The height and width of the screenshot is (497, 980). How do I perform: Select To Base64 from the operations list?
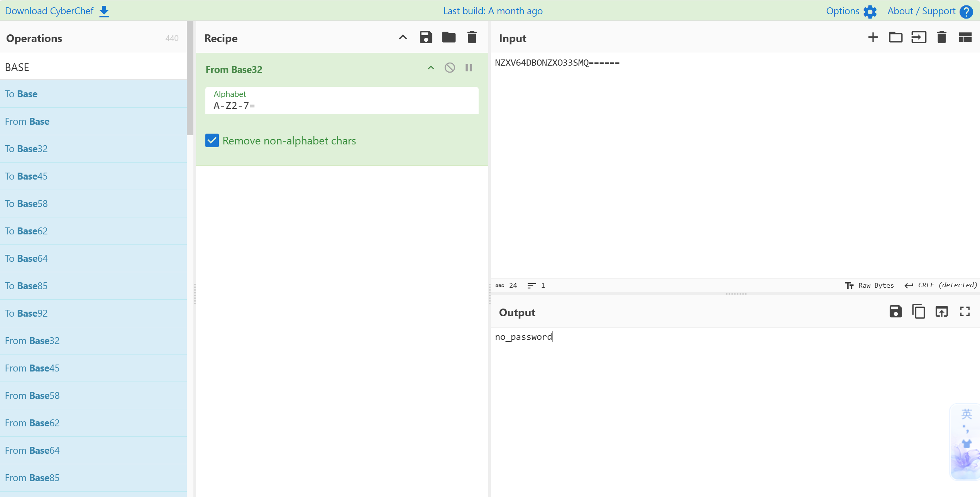[26, 258]
